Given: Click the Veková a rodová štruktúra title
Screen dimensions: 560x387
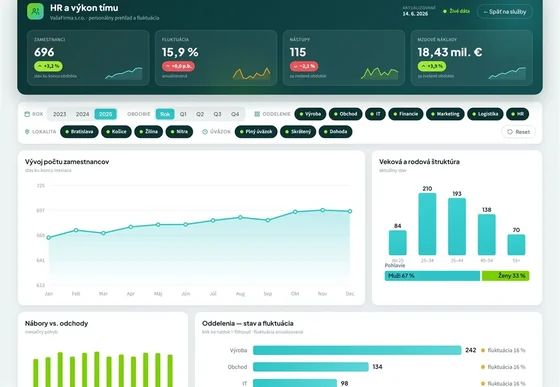Looking at the screenshot, I should tap(419, 162).
